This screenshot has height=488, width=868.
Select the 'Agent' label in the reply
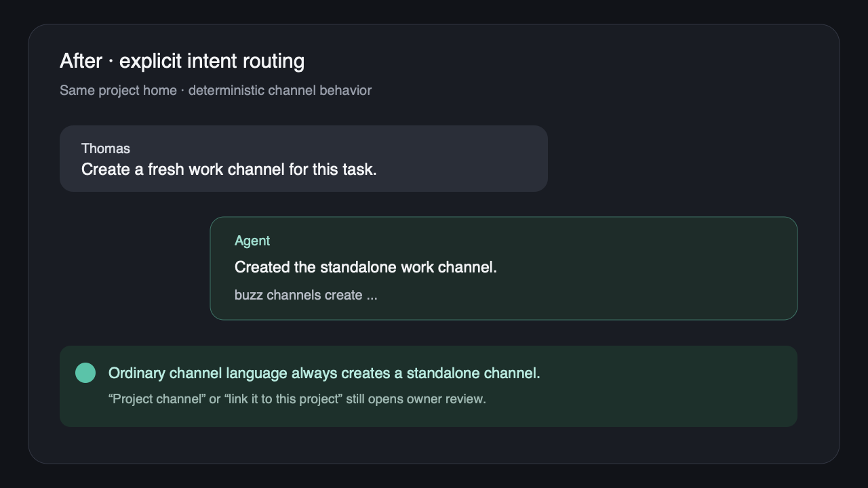click(252, 241)
